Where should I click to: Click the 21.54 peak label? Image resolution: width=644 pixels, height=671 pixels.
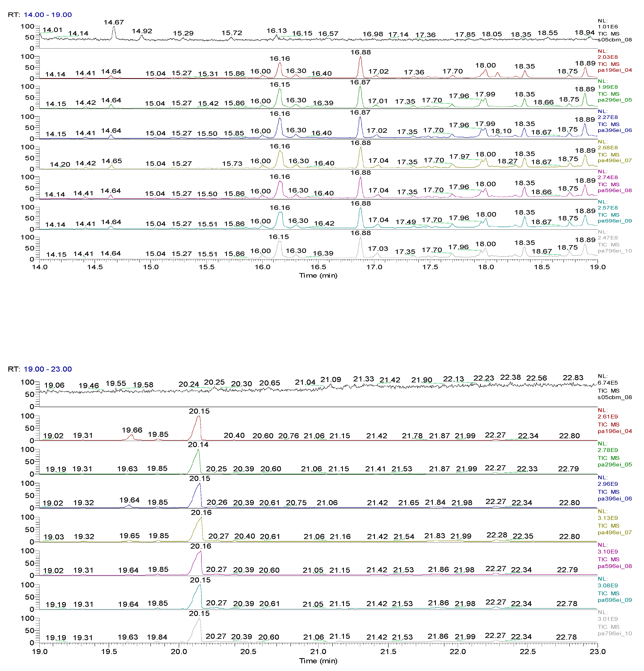pyautogui.click(x=404, y=537)
